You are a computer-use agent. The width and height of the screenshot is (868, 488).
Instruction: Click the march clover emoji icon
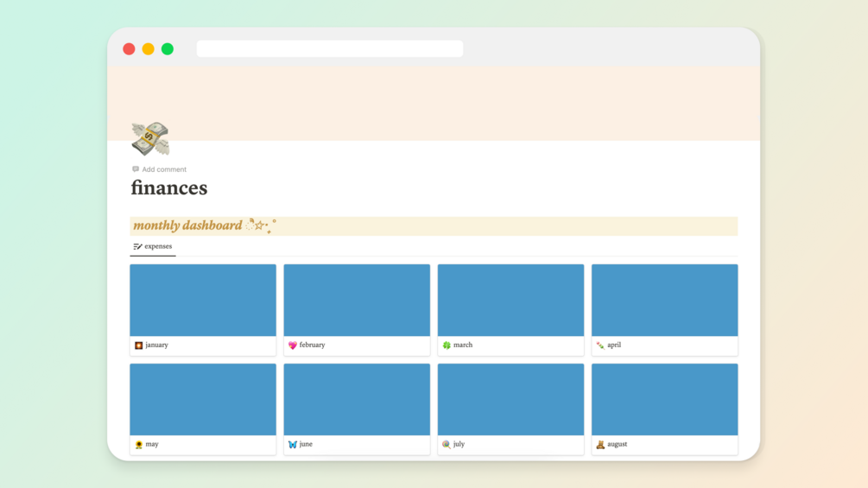pyautogui.click(x=447, y=345)
